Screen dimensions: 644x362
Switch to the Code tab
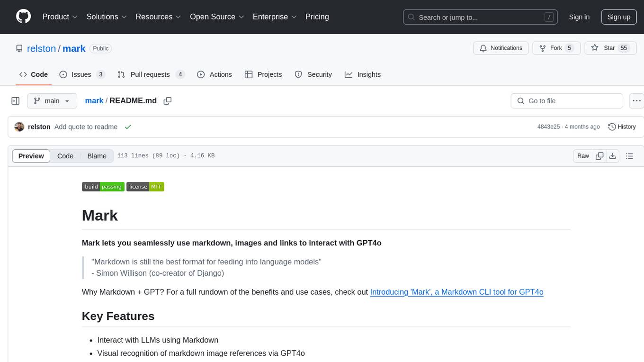tap(34, 74)
